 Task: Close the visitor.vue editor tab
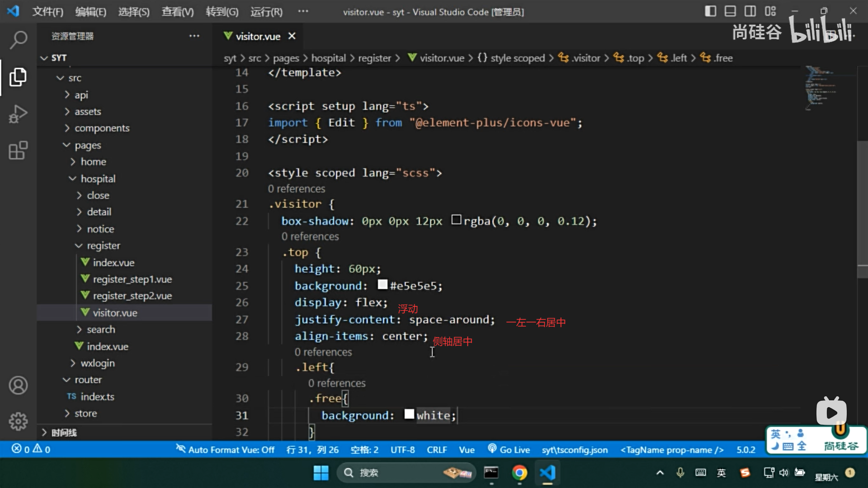click(292, 36)
